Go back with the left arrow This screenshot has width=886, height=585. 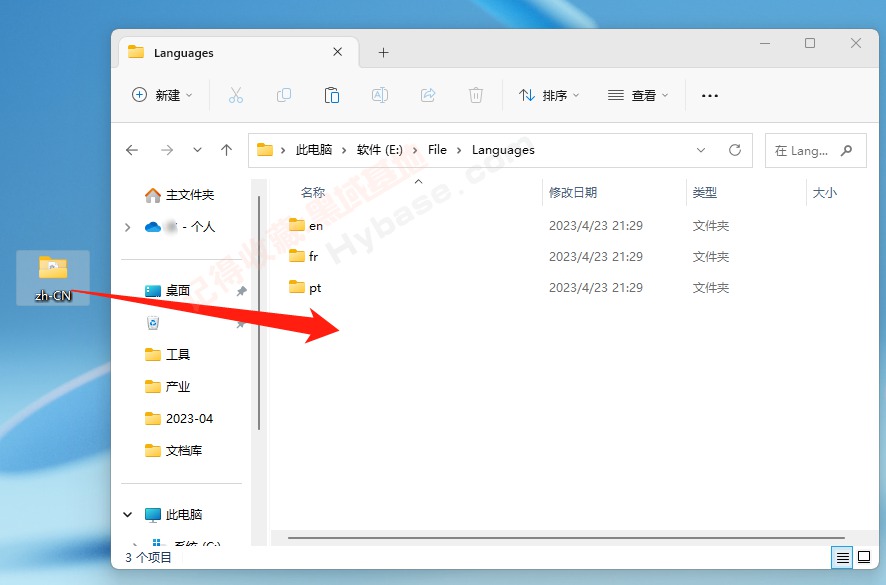tap(132, 150)
